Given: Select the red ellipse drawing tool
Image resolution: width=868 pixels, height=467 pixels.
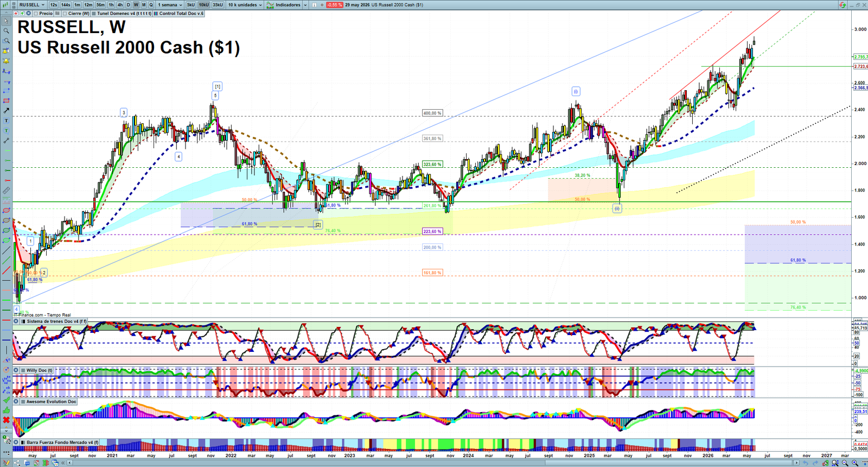Looking at the screenshot, I should (x=7, y=210).
